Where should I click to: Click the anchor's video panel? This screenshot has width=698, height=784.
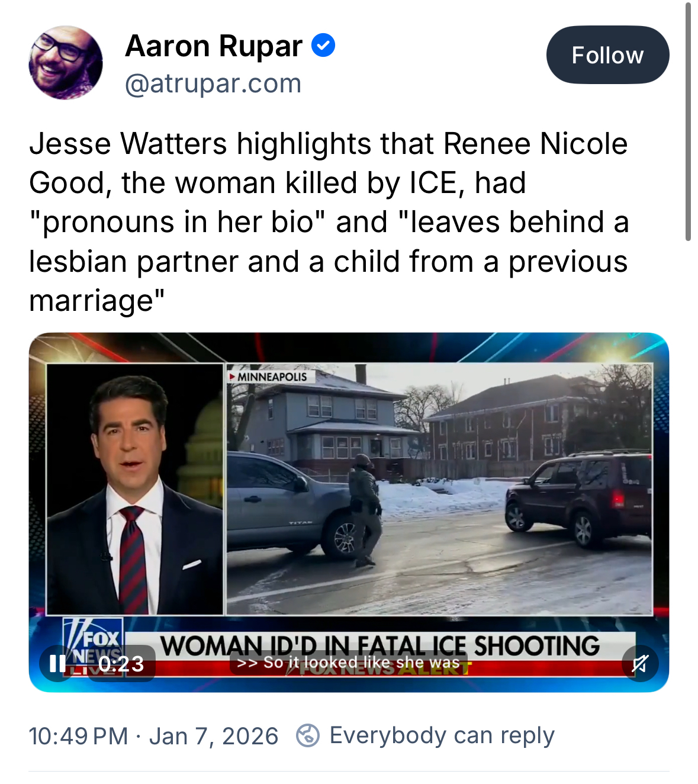pos(135,489)
